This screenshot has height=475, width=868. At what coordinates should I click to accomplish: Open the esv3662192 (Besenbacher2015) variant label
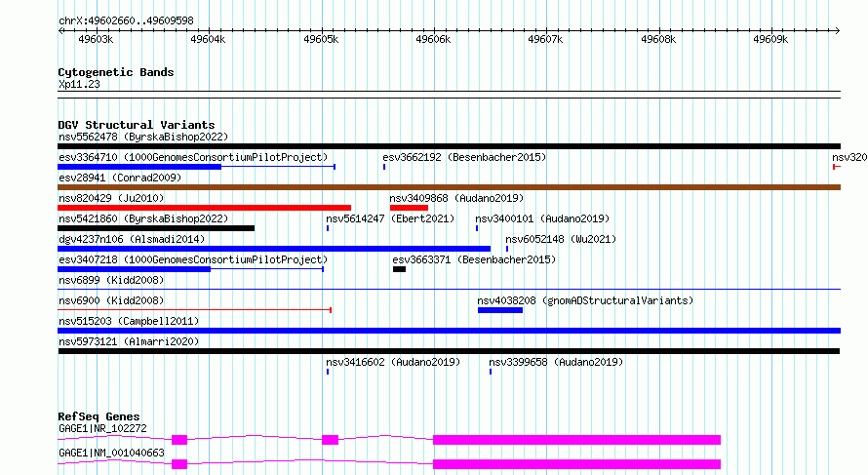pyautogui.click(x=464, y=157)
